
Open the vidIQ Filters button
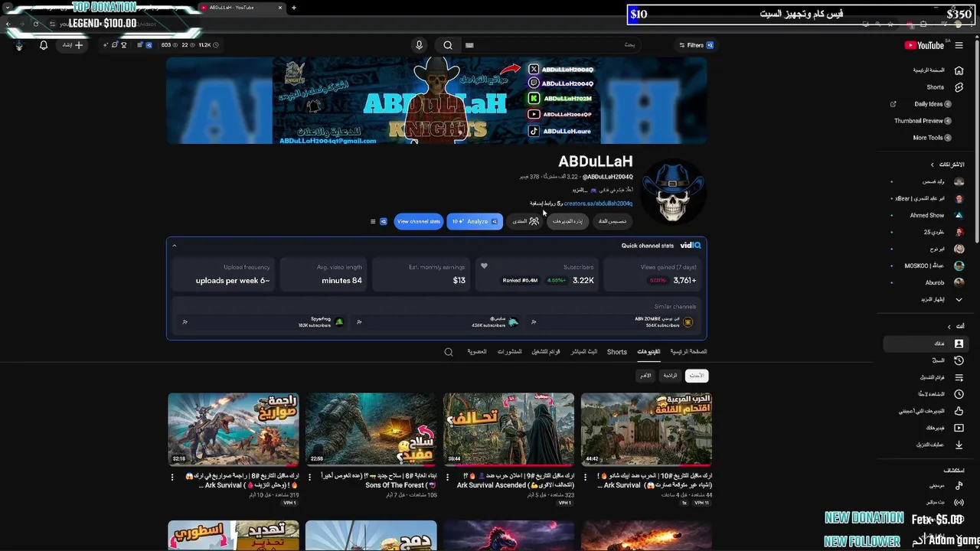click(x=696, y=45)
